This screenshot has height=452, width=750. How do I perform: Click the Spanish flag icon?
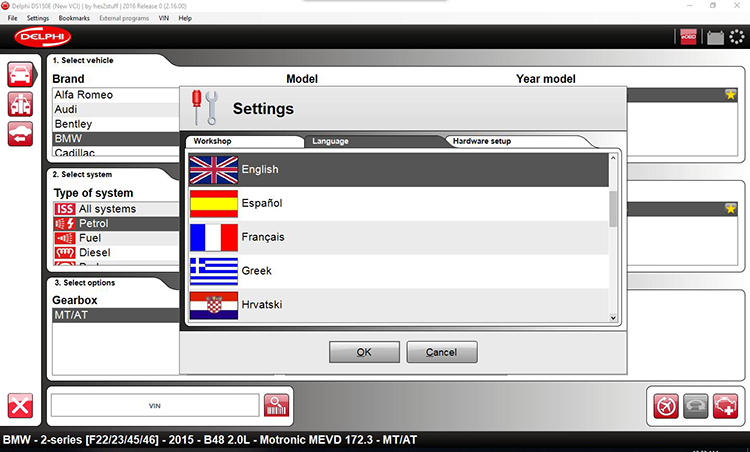coord(213,203)
